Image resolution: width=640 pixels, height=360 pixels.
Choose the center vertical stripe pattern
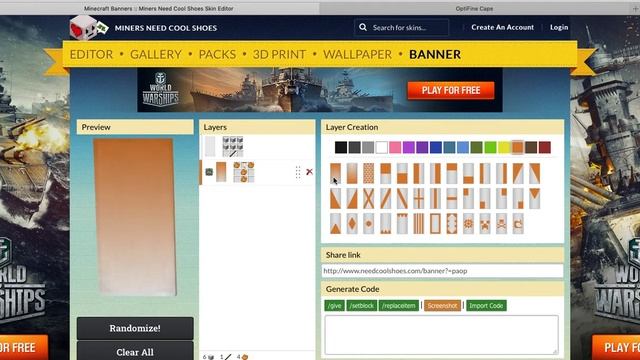tap(436, 199)
